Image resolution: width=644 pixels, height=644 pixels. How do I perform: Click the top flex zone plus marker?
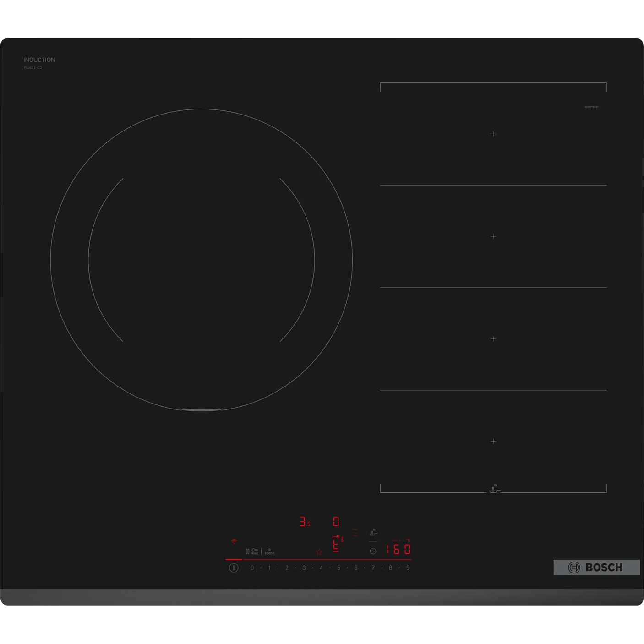coord(493,134)
